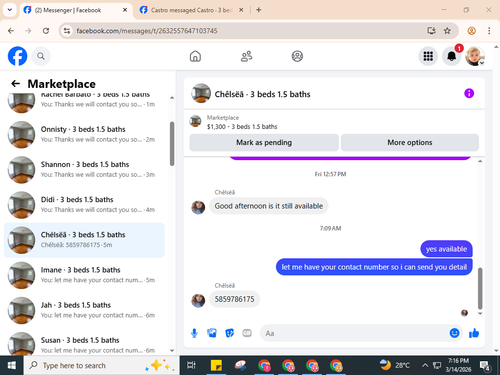Go back from Marketplace with arrow
The image size is (500, 375).
(15, 83)
